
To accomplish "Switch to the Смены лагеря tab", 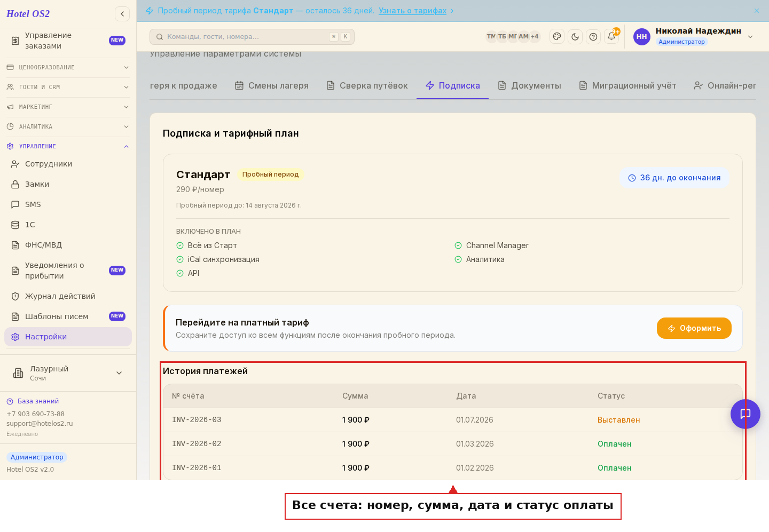I will (272, 85).
